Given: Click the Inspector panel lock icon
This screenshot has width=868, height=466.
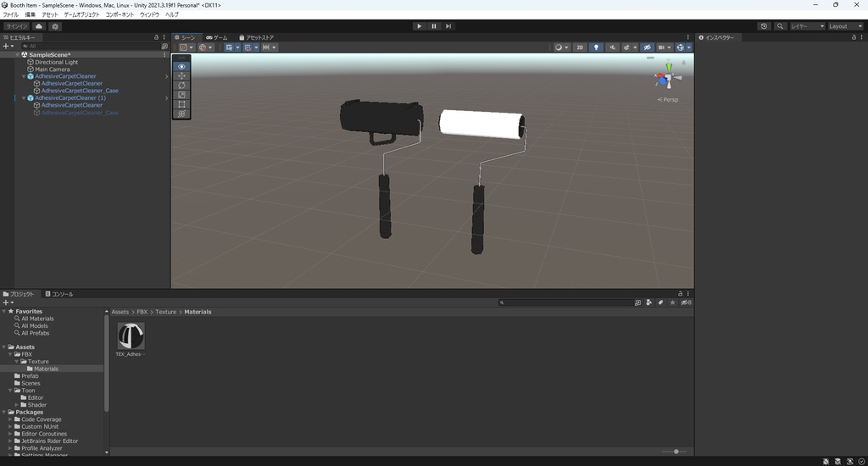Looking at the screenshot, I should (x=854, y=37).
